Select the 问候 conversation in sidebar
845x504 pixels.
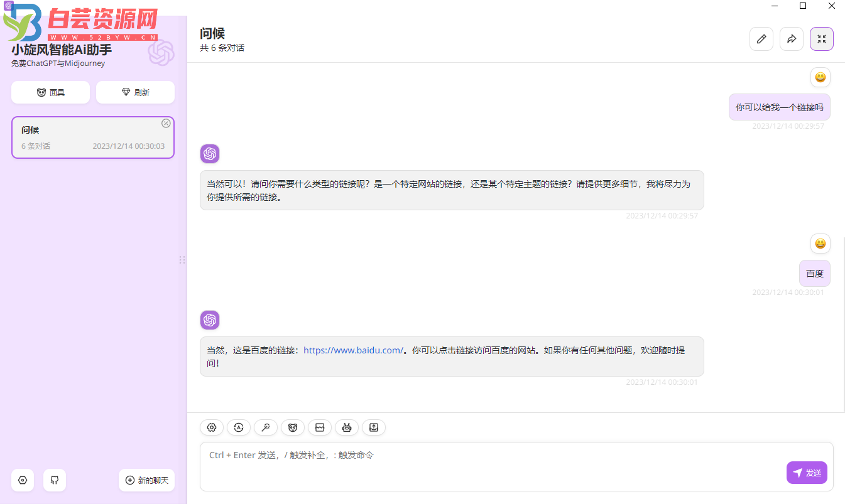(x=93, y=137)
